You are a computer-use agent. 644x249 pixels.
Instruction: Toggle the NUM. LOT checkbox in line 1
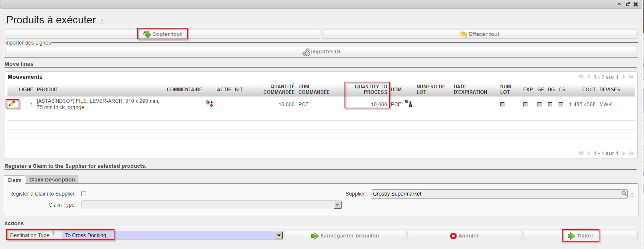click(502, 104)
